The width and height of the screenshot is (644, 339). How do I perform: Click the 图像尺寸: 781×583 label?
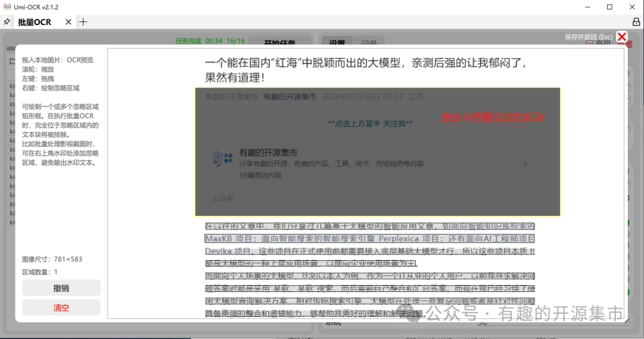click(52, 259)
